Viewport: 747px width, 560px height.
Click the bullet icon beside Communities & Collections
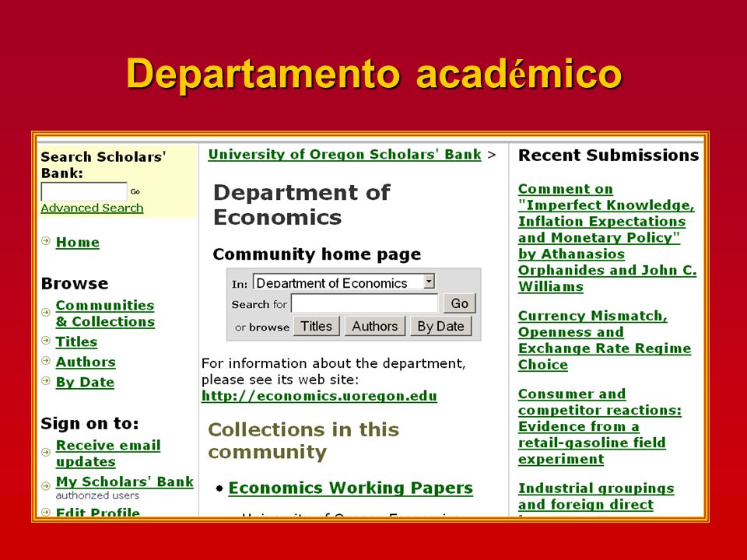(46, 313)
